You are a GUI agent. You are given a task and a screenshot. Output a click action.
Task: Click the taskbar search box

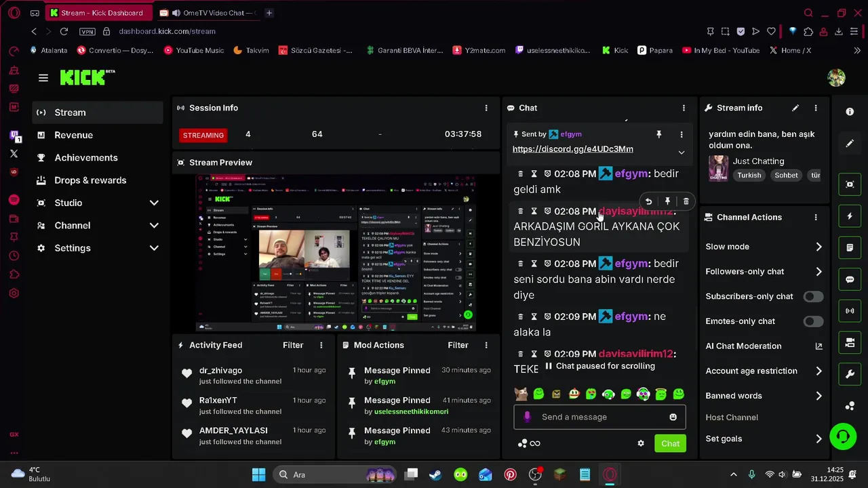[x=334, y=474]
